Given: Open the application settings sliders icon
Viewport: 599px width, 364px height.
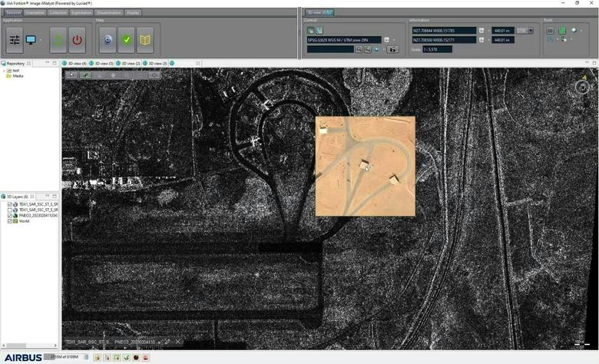Looking at the screenshot, I should tap(15, 39).
